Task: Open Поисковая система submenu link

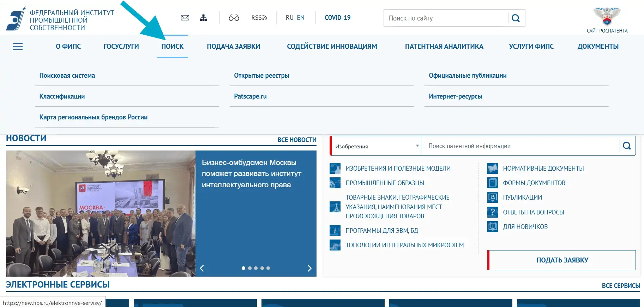Action: point(67,76)
